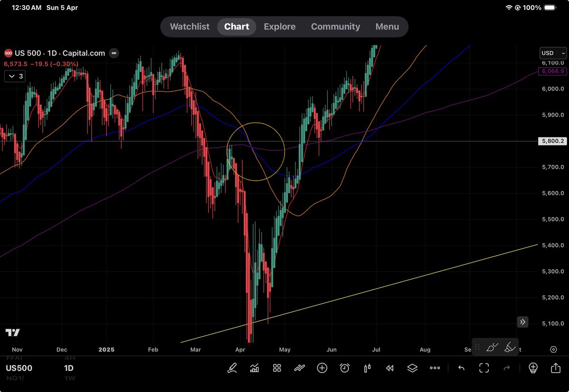Open the Menu tab
Image resolution: width=569 pixels, height=392 pixels.
point(387,27)
